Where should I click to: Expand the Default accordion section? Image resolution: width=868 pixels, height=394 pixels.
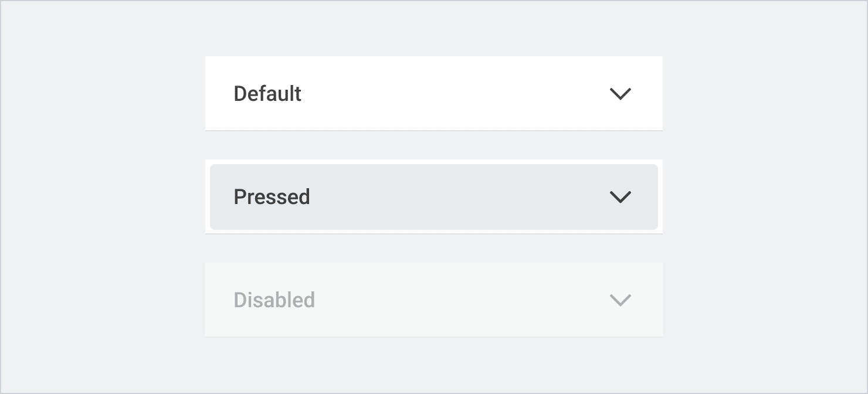[434, 94]
